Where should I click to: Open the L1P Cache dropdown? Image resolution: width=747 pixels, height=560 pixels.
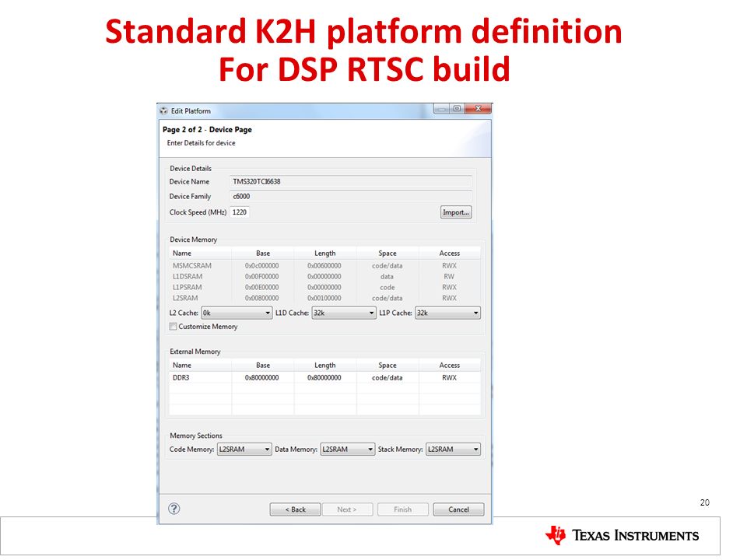[x=447, y=313]
